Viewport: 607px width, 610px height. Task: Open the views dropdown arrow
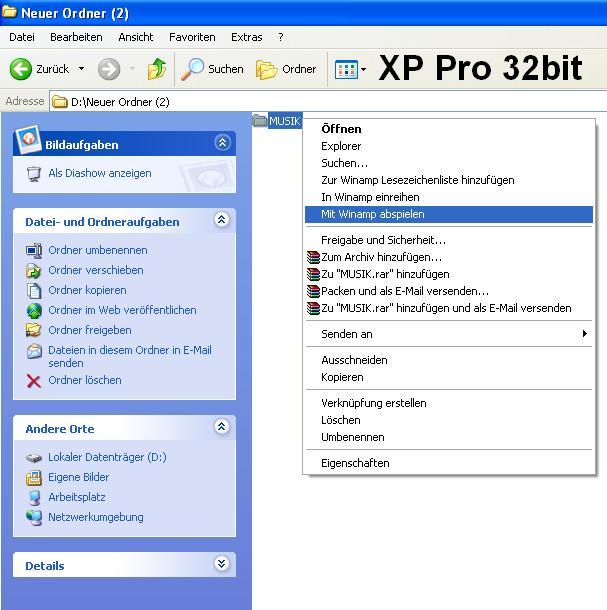tap(363, 70)
